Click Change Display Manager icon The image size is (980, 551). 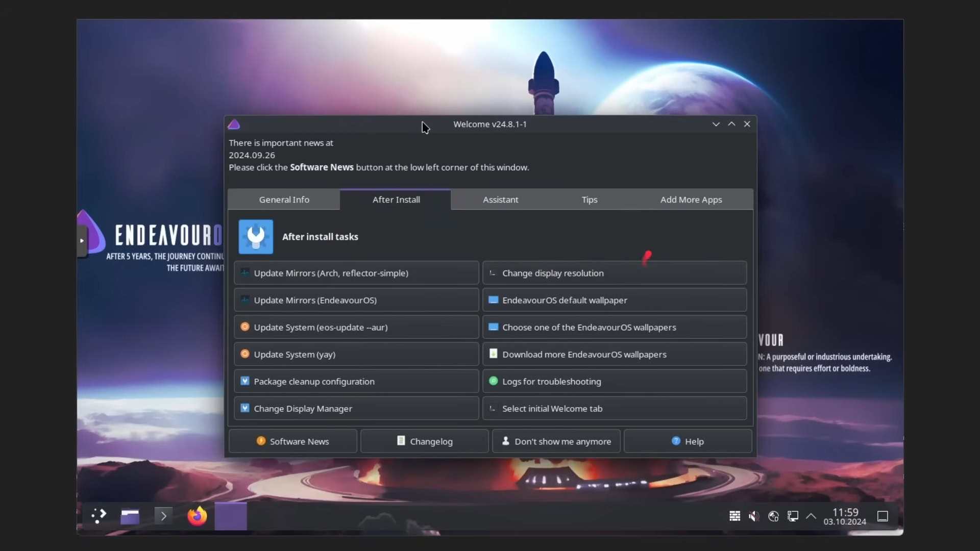(245, 408)
